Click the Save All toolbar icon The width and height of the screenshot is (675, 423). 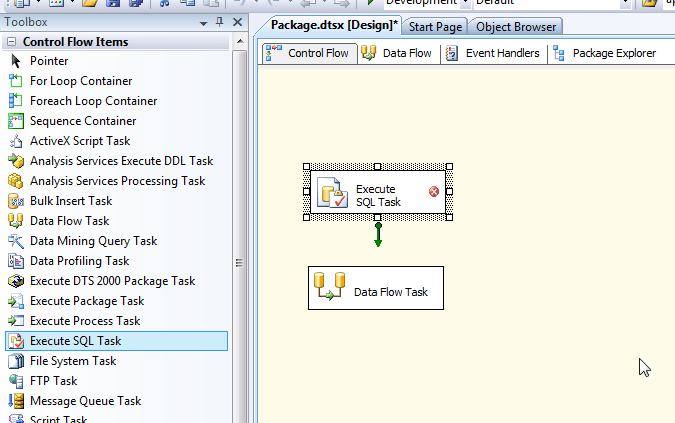(136, 3)
